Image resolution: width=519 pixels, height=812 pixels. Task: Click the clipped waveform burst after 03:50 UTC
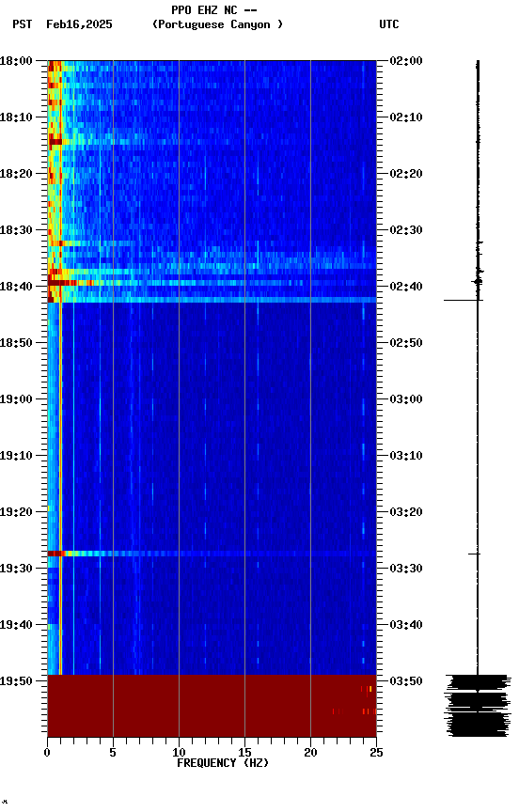point(478,706)
